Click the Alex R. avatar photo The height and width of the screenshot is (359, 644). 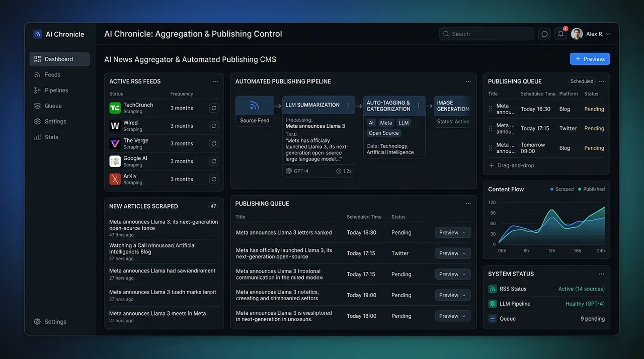(577, 34)
